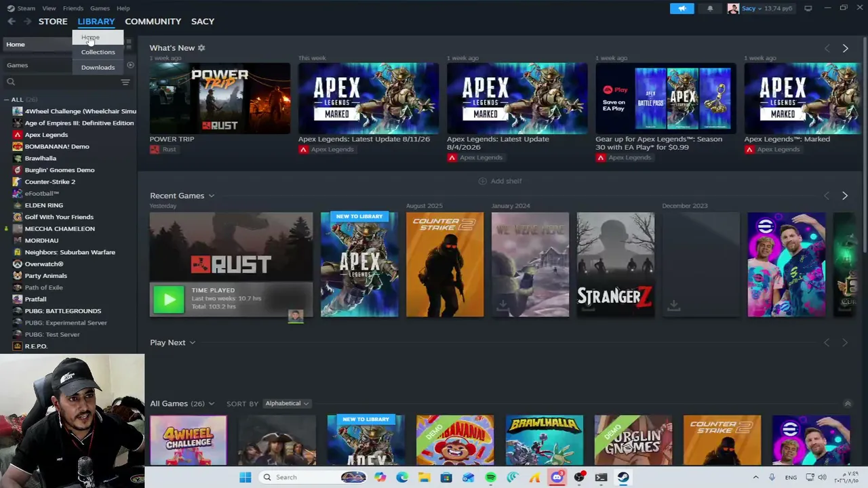
Task: Open the 4Wheel Challenge cover in All Games
Action: (189, 441)
